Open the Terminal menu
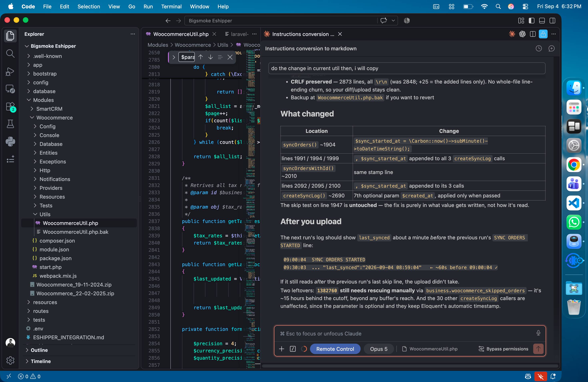Screen dimensions: 588x382 (x=171, y=6)
